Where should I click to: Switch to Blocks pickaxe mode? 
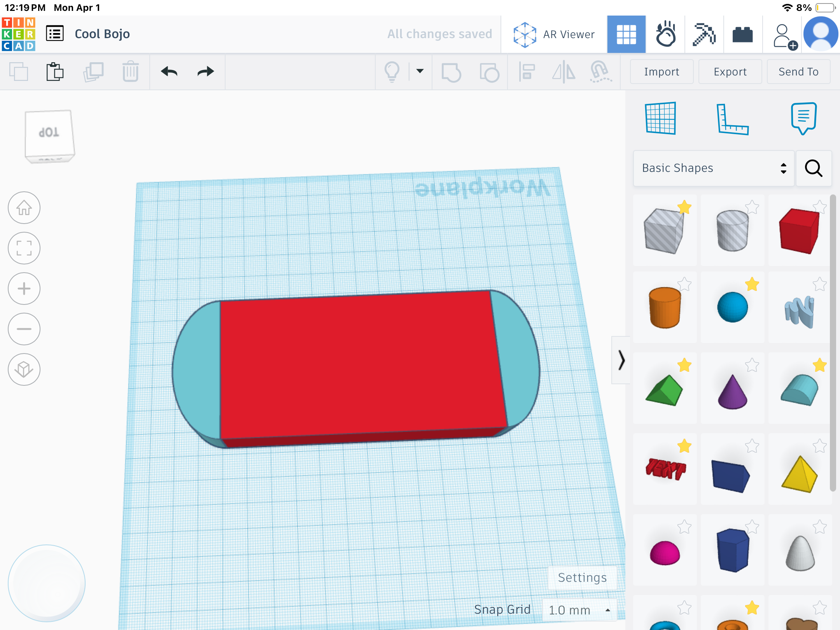point(704,34)
